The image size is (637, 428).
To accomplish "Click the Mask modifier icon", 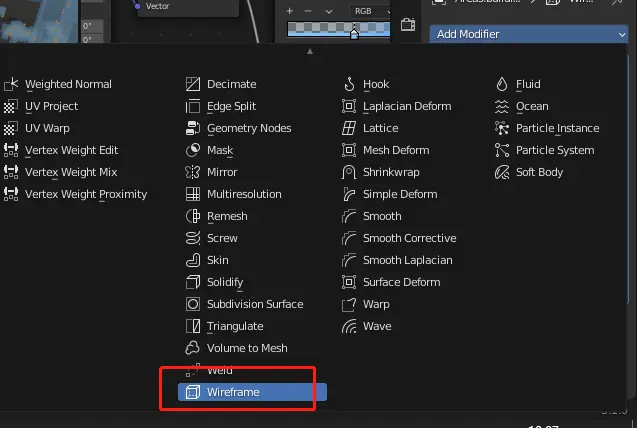I will pyautogui.click(x=193, y=150).
